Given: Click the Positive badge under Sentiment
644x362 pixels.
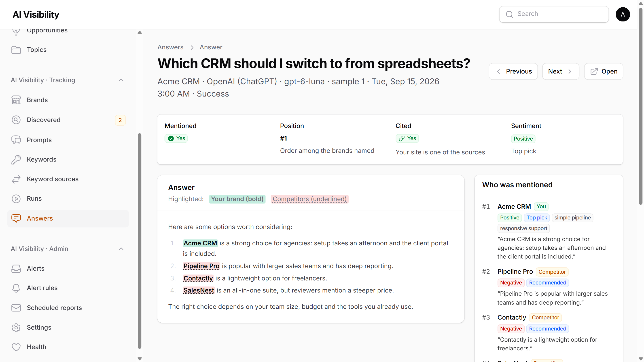Looking at the screenshot, I should click(x=523, y=139).
